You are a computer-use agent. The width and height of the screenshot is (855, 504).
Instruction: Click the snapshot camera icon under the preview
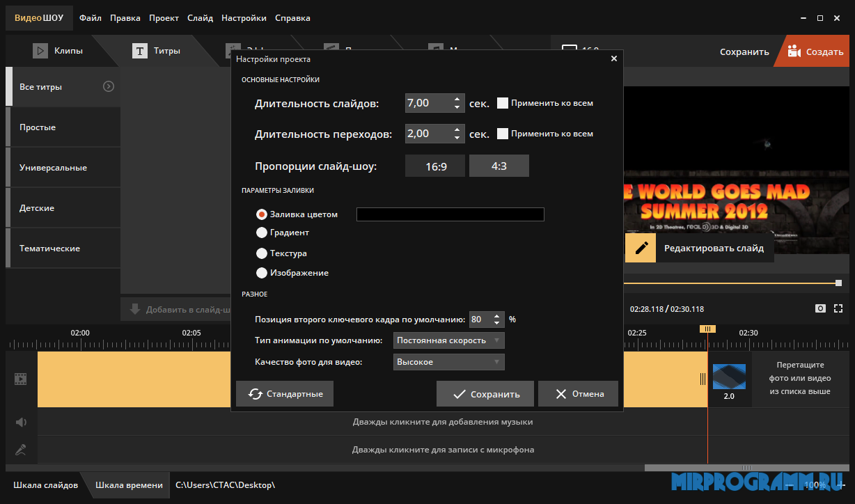point(821,308)
